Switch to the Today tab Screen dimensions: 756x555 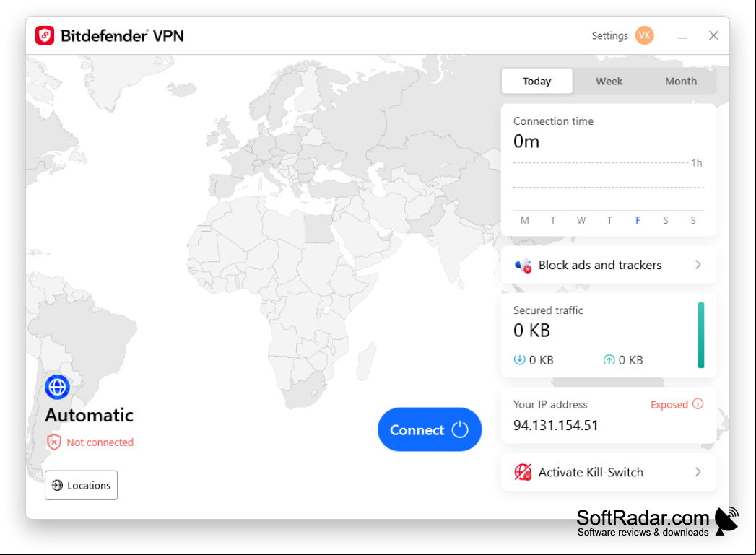click(536, 81)
